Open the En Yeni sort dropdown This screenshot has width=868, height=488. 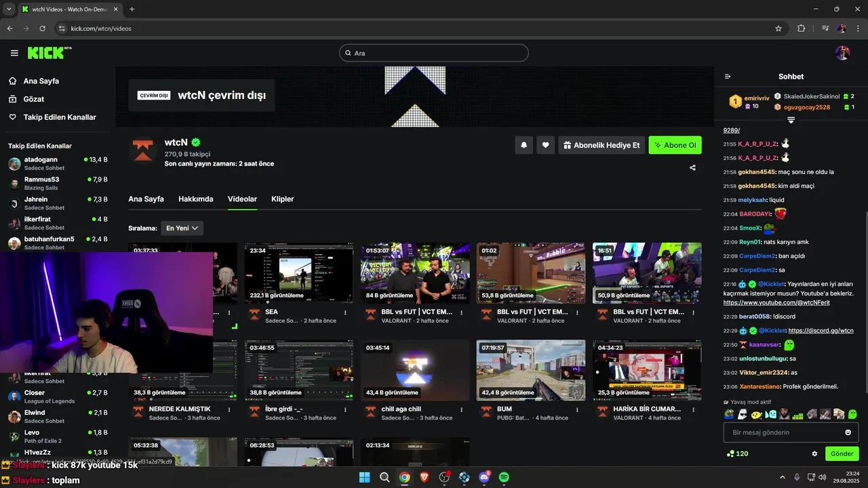(182, 228)
